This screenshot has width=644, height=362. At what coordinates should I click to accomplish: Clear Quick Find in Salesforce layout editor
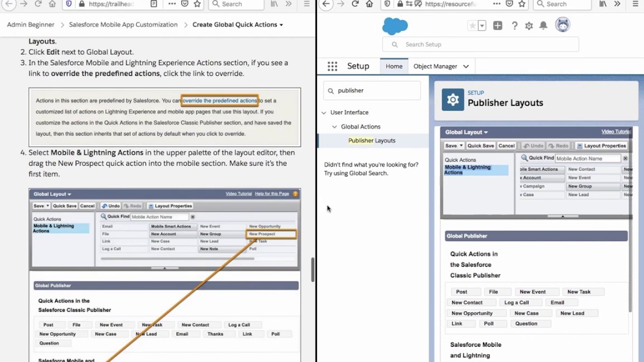pyautogui.click(x=625, y=158)
